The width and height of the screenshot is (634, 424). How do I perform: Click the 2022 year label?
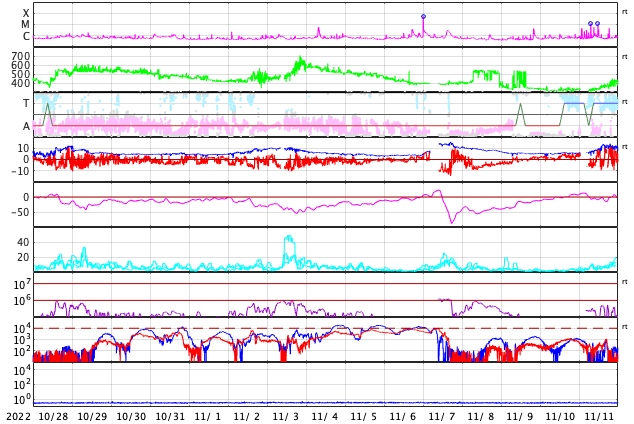tap(18, 417)
